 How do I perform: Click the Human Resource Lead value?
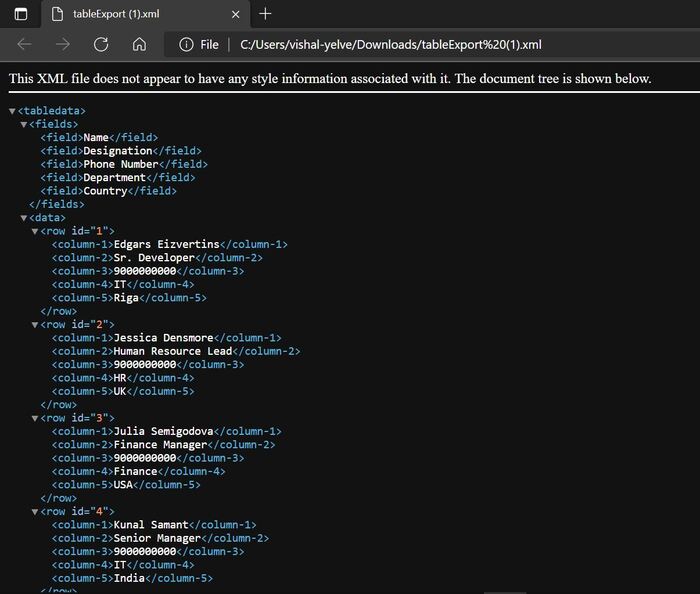tap(173, 351)
